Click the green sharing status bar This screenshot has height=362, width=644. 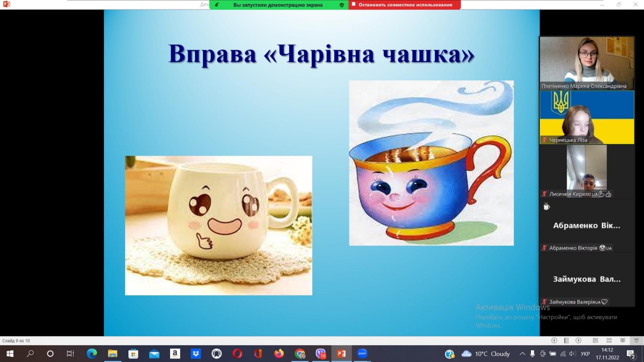pyautogui.click(x=279, y=5)
